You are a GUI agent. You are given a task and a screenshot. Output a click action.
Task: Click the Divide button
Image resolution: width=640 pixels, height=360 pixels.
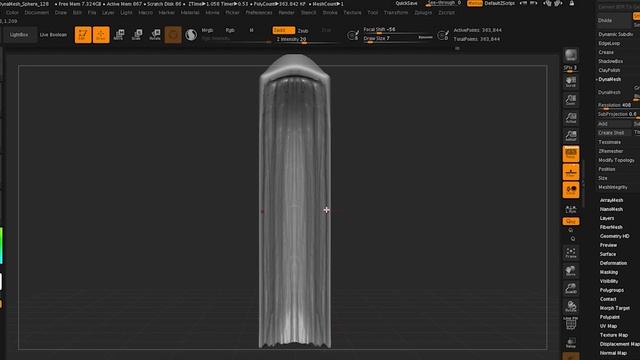(x=613, y=20)
